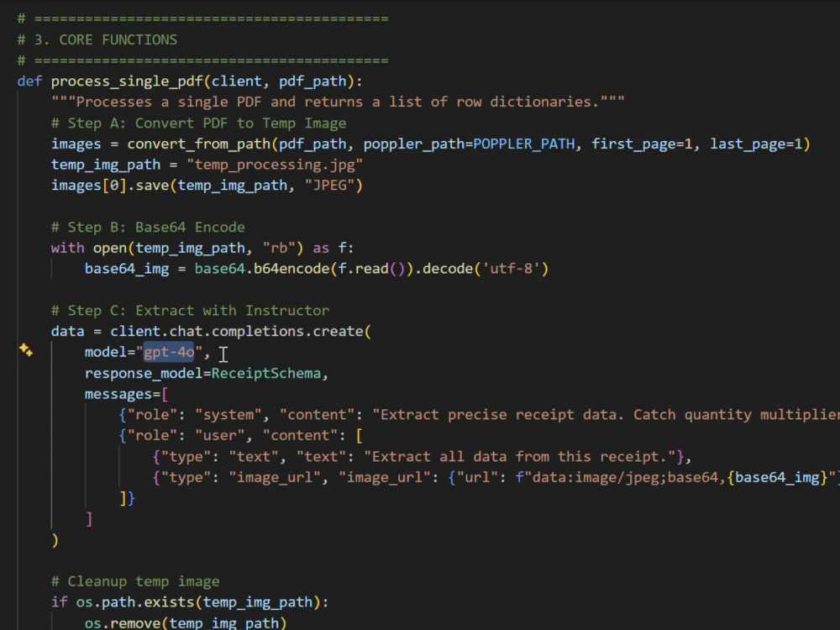Click os.remove call on last line
This screenshot has width=840, height=630.
123,623
